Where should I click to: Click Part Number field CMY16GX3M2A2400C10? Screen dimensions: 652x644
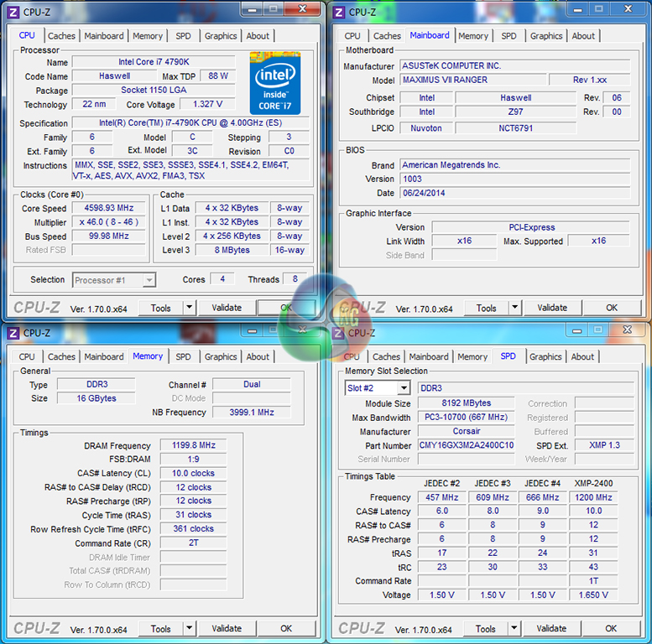[466, 445]
